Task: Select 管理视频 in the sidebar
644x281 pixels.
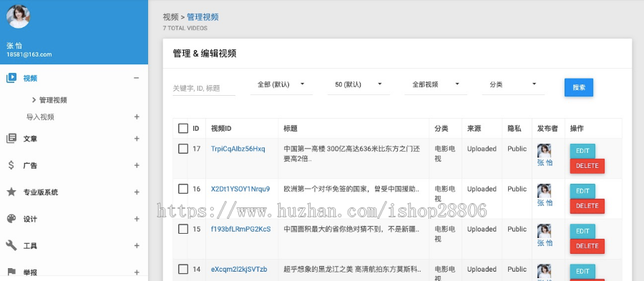Action: pos(53,100)
